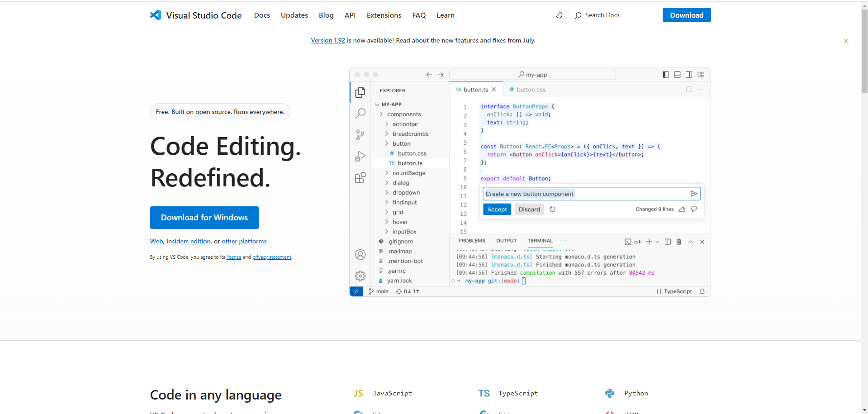Open Source Control icon in activity bar
This screenshot has width=868, height=414.
pos(360,135)
